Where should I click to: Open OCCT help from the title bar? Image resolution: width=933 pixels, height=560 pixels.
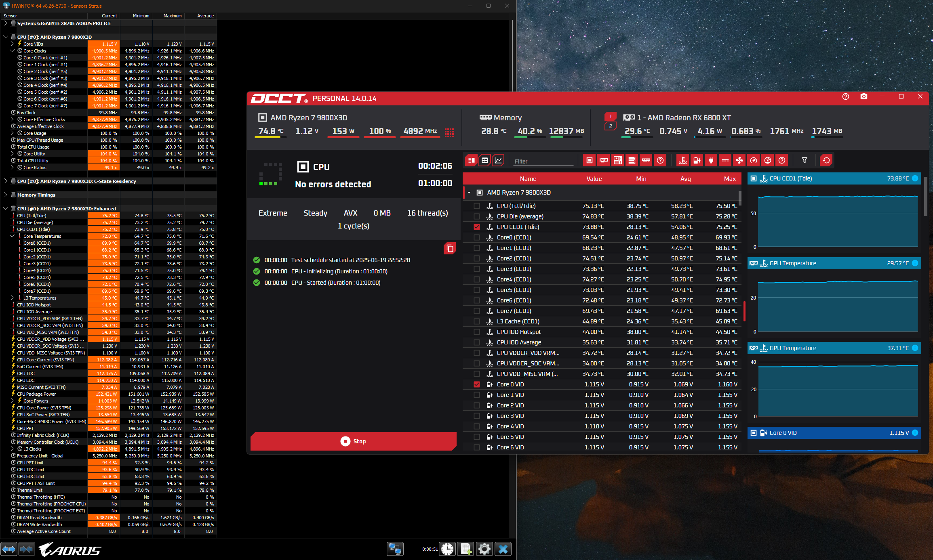(846, 96)
